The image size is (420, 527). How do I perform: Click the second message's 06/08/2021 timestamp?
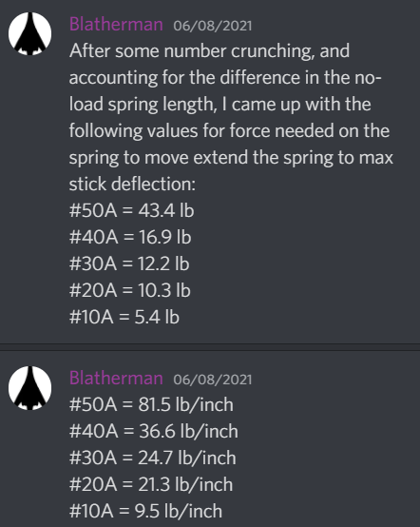click(213, 380)
